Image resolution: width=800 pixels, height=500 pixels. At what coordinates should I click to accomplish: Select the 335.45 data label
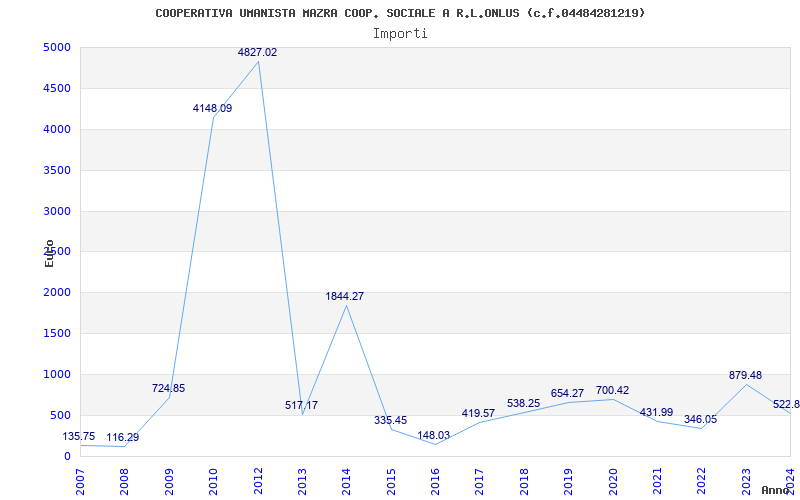click(x=390, y=420)
